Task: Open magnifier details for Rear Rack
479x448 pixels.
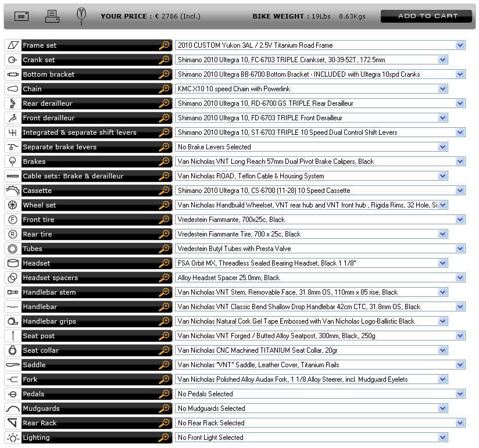Action: (165, 423)
